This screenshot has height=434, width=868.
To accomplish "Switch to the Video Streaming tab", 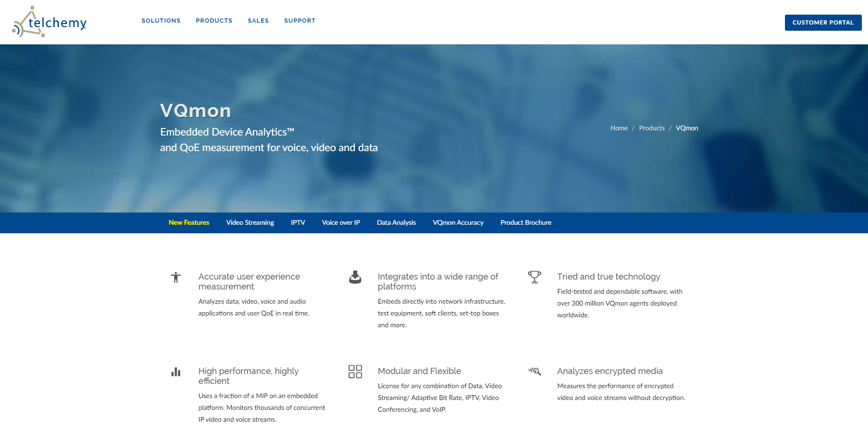I will click(250, 222).
